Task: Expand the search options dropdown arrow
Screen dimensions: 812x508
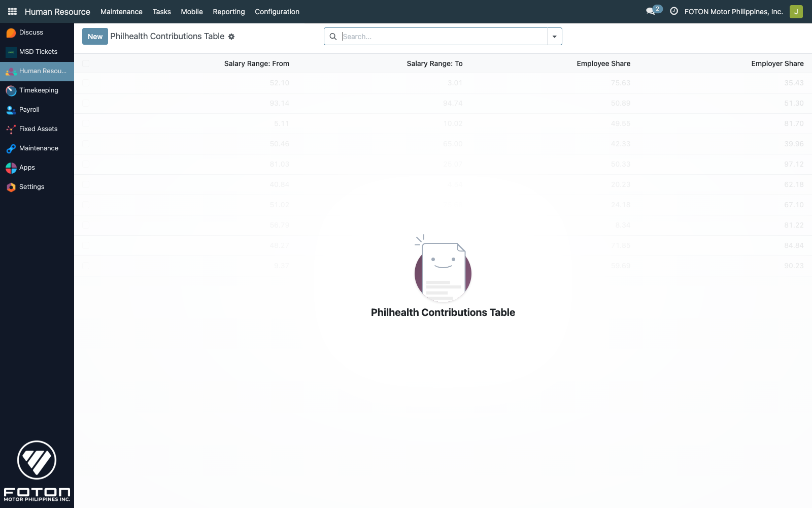Action: pos(554,37)
